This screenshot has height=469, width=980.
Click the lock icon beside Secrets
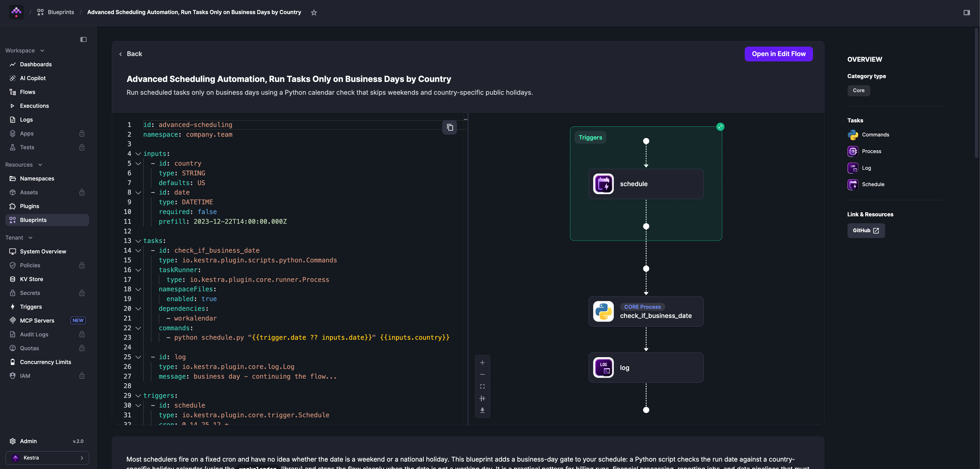82,293
